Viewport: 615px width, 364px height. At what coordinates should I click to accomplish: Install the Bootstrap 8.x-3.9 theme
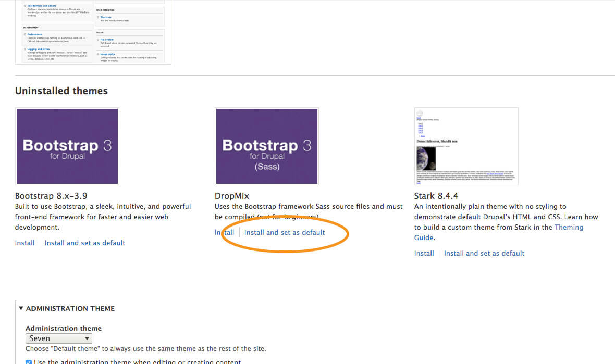24,243
